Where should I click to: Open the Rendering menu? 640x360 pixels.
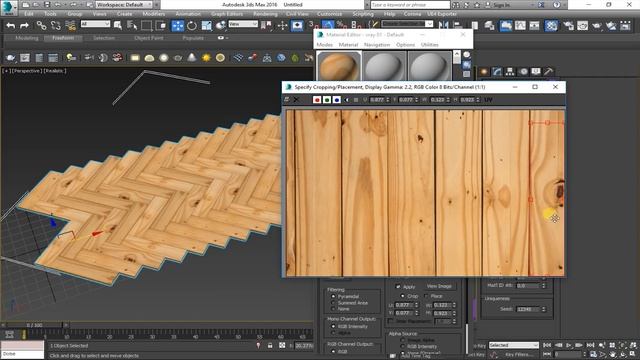coord(265,14)
